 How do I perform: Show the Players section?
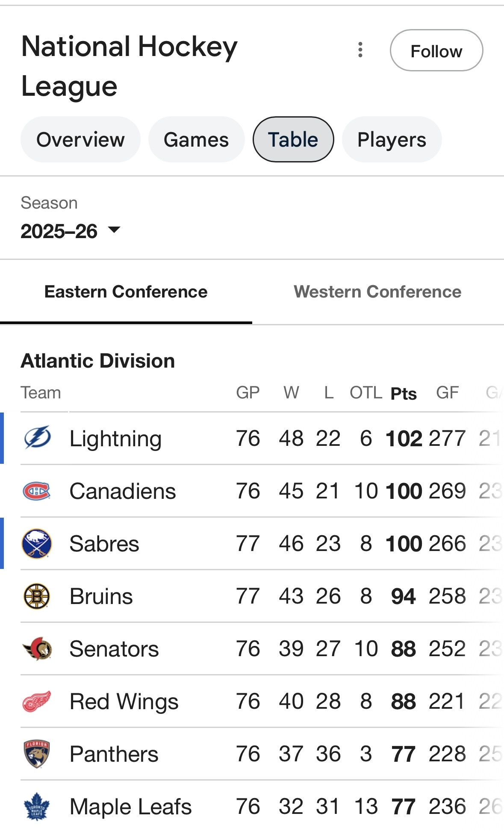click(x=392, y=140)
